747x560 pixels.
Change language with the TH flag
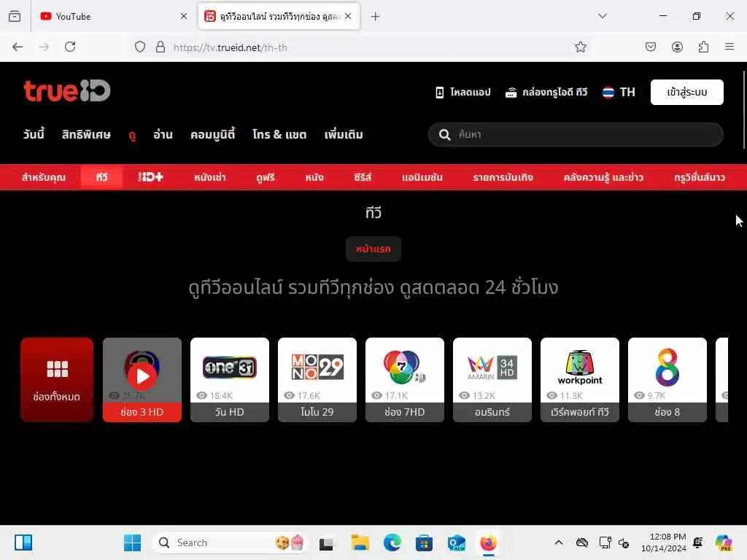[x=619, y=92]
